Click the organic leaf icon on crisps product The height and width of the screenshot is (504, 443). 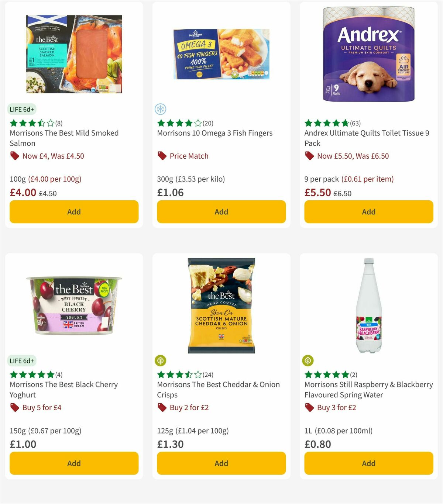[160, 361]
